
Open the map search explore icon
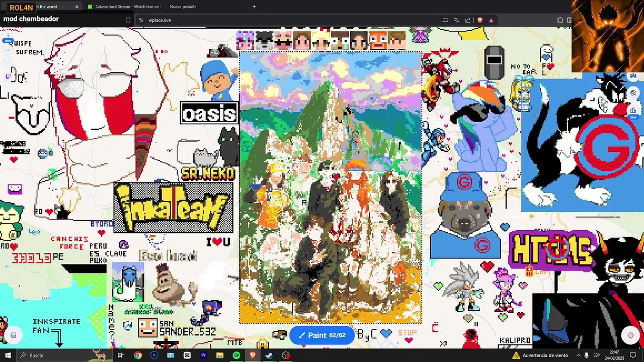[633, 93]
